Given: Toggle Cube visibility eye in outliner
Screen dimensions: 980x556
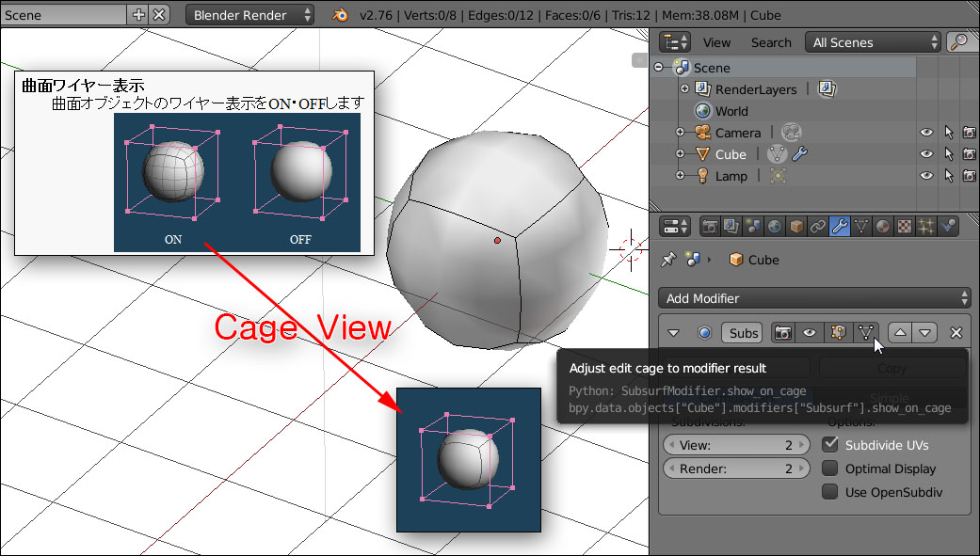Looking at the screenshot, I should (x=926, y=153).
